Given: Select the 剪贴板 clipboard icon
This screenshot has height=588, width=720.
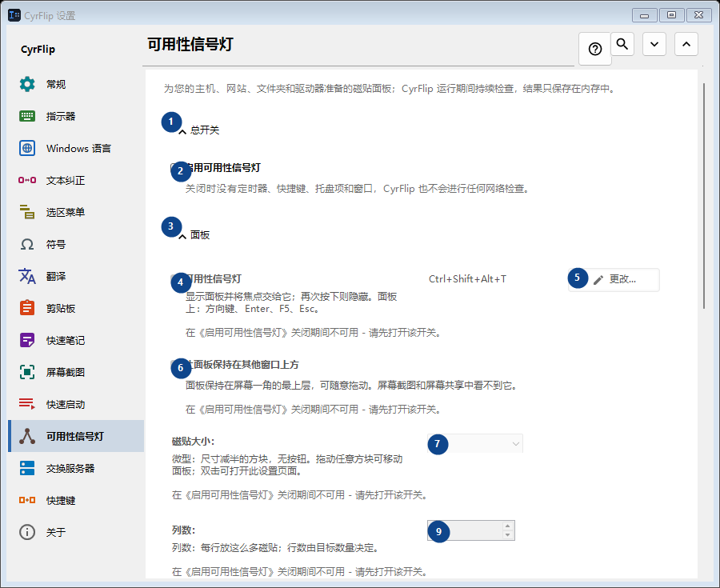Looking at the screenshot, I should (27, 308).
